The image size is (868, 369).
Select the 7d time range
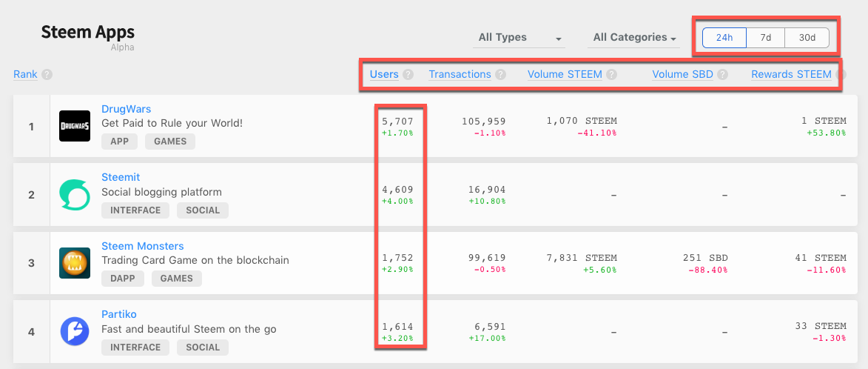(x=766, y=38)
